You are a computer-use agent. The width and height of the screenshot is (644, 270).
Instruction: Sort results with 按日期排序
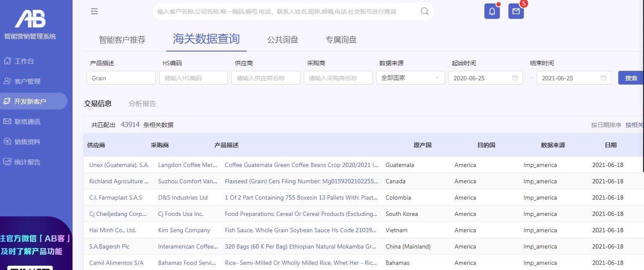[606, 125]
